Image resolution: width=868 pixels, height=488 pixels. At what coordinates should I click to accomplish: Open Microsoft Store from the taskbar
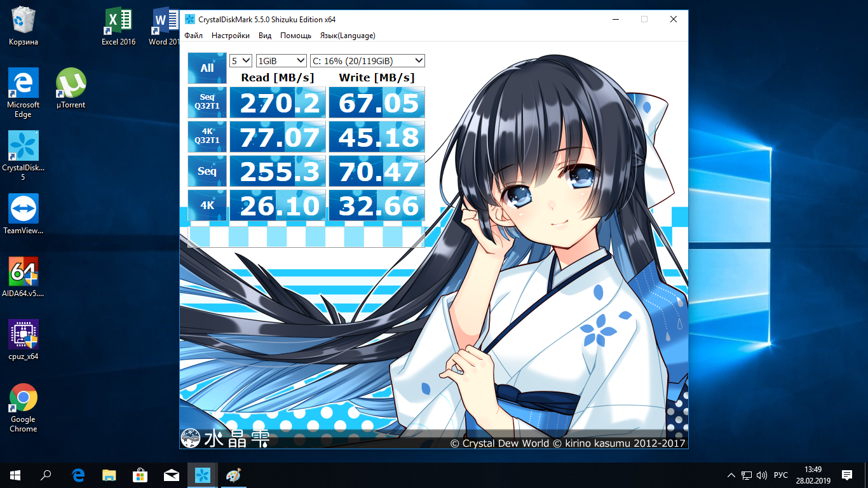tap(140, 475)
